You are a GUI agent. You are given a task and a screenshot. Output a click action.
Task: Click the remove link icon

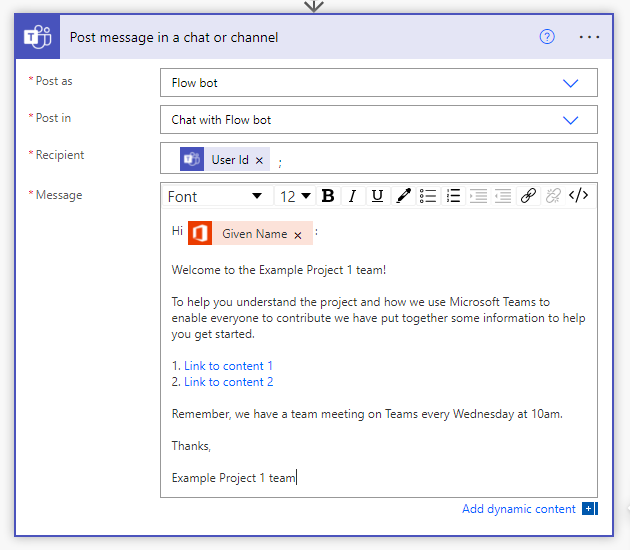553,196
